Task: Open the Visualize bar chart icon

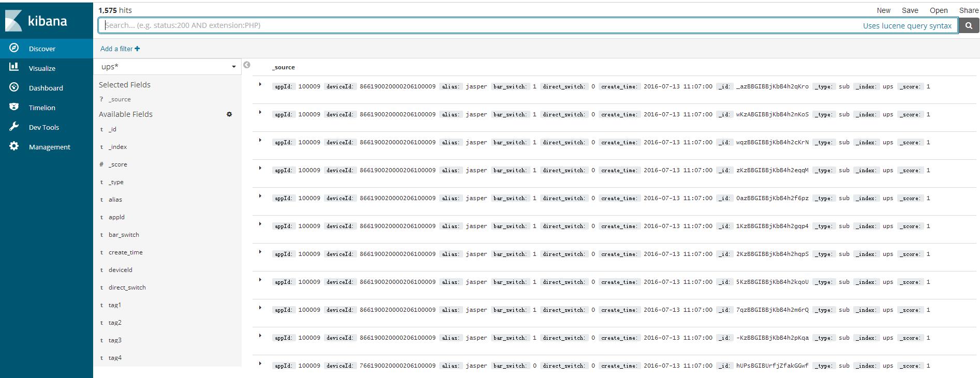Action: click(x=14, y=67)
